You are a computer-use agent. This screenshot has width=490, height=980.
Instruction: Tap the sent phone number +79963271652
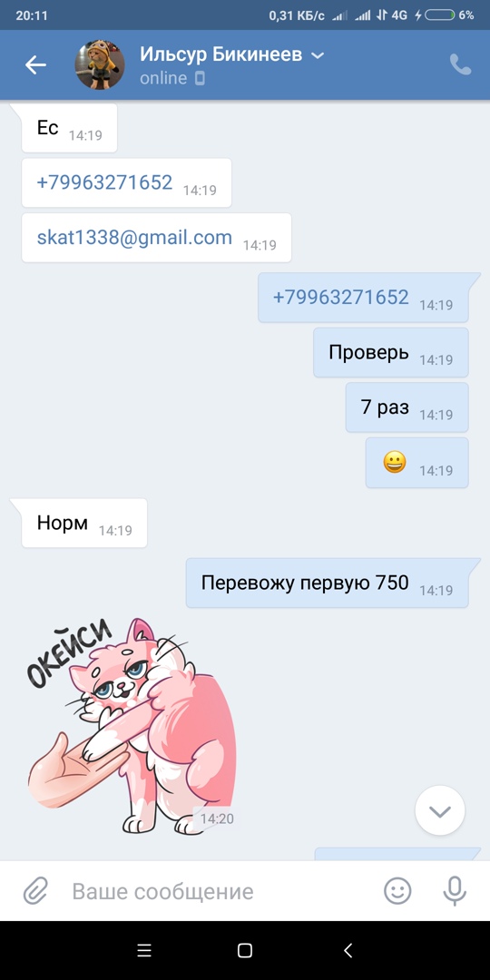click(340, 297)
